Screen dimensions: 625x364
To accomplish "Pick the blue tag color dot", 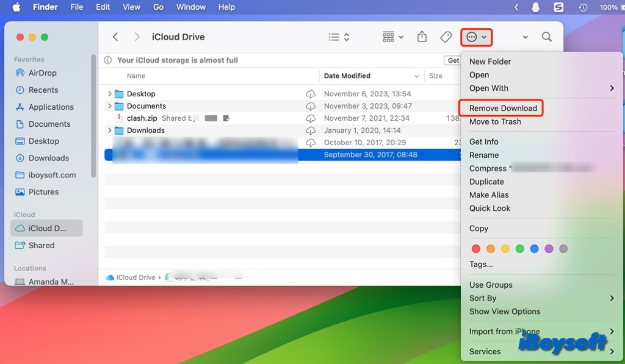I will point(535,249).
